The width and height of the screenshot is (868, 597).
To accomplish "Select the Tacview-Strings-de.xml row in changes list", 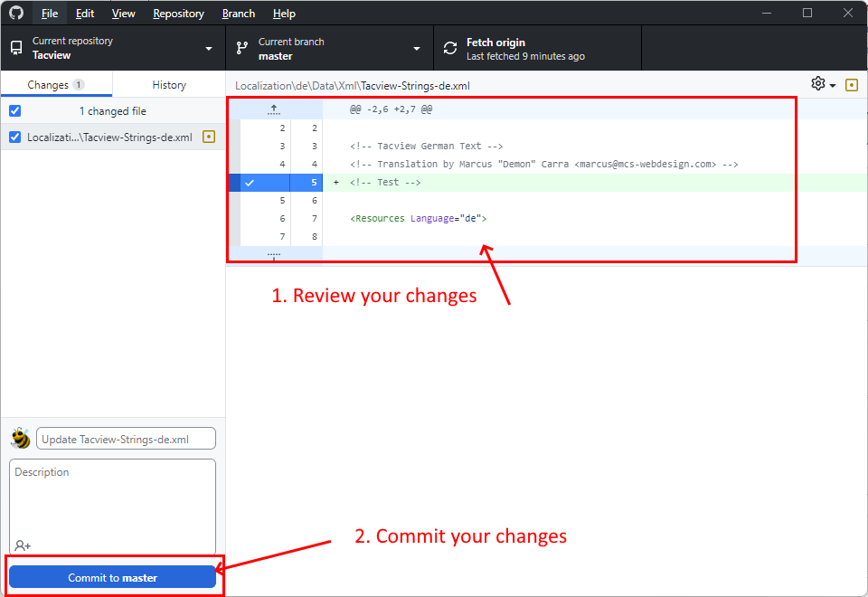I will click(113, 137).
